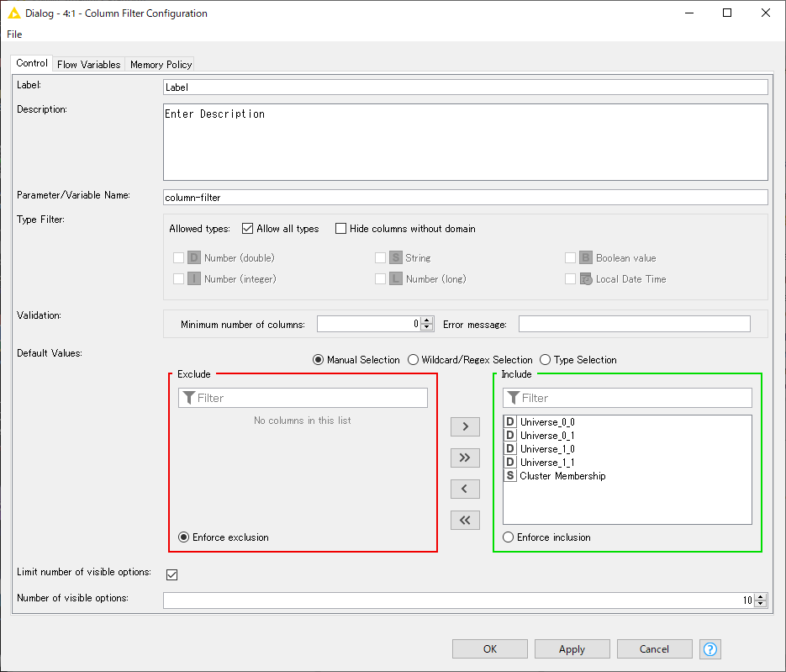Open the Flow Variables tab

point(89,64)
